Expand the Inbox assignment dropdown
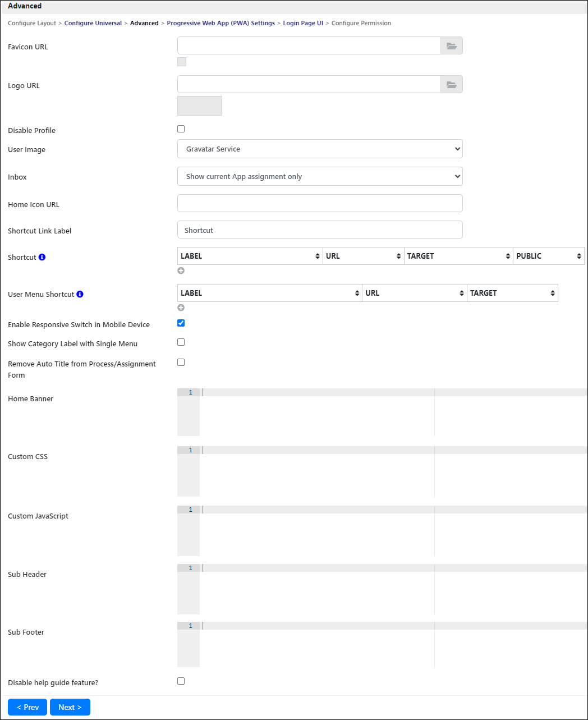This screenshot has height=720, width=588. tap(320, 176)
